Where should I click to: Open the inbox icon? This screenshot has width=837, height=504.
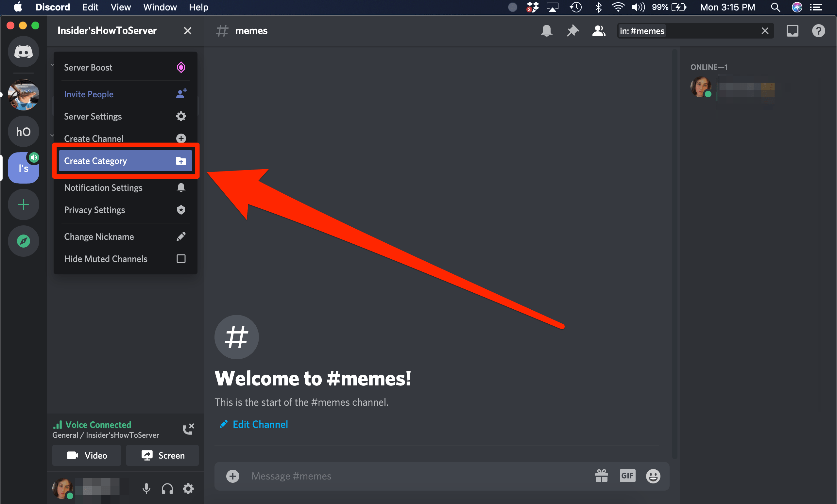coord(792,31)
